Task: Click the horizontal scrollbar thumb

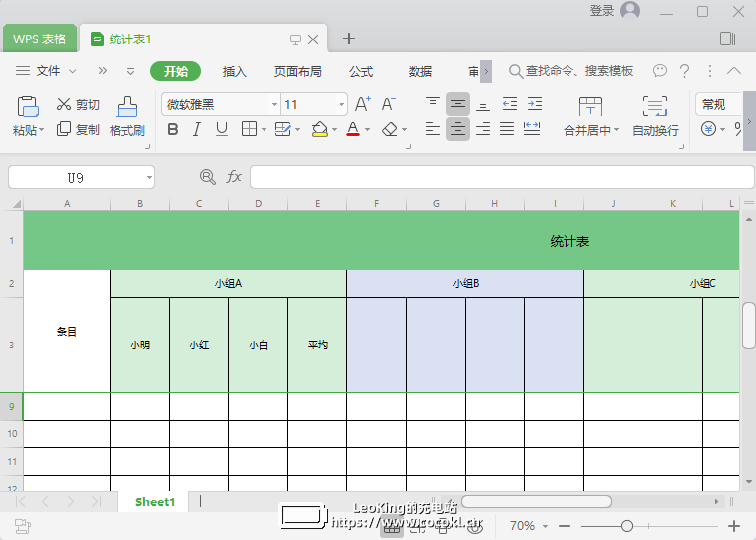Action: coord(536,501)
